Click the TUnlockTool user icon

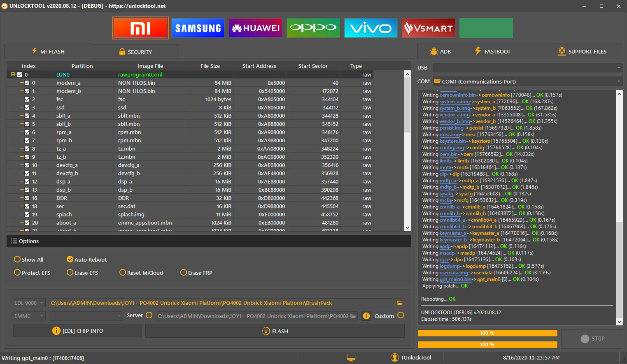pyautogui.click(x=395, y=357)
